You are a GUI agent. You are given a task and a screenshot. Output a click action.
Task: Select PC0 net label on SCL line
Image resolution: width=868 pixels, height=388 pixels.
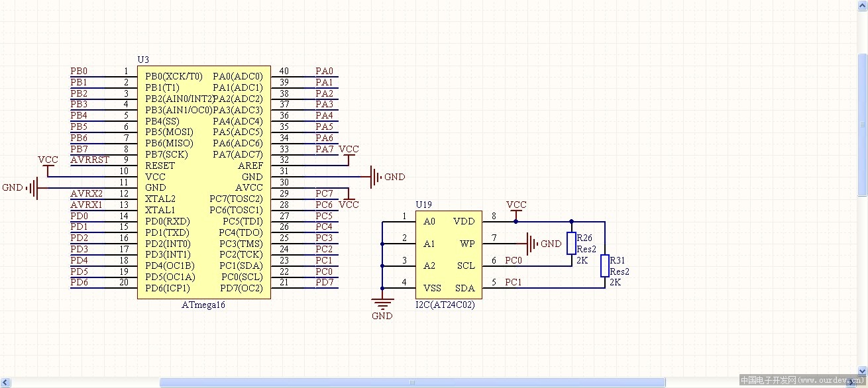tap(513, 261)
